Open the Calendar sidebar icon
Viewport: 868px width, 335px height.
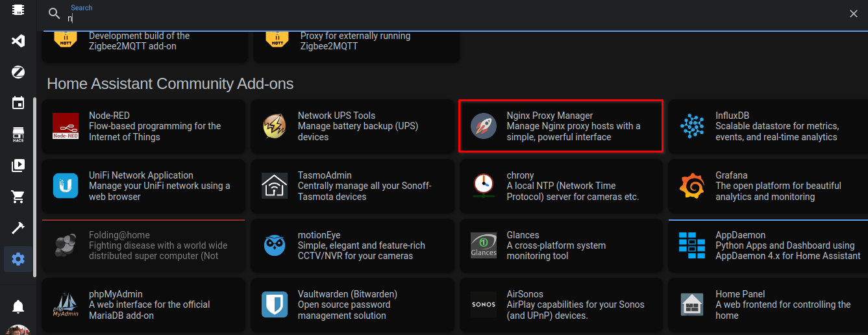18,103
